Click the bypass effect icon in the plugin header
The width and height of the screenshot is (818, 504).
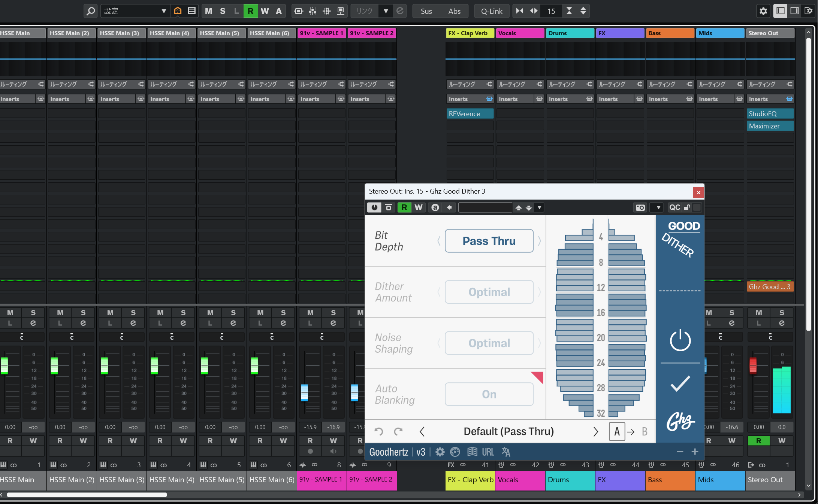(389, 207)
